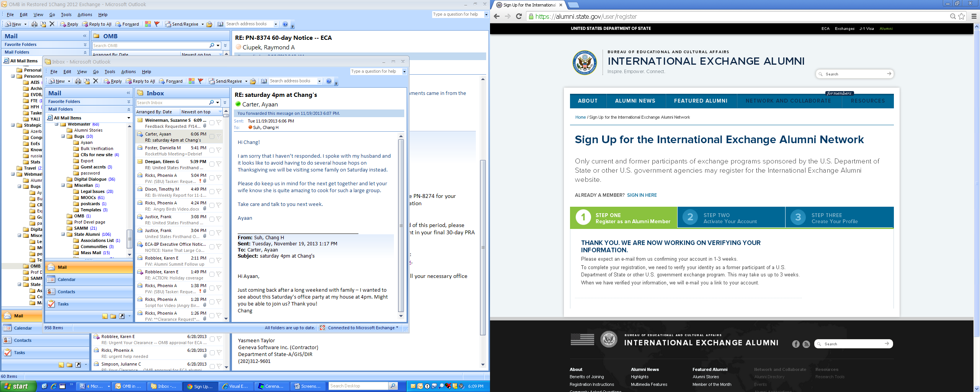
Task: Open Folder List icon in Inbox navigation pane
Action: coord(113,316)
